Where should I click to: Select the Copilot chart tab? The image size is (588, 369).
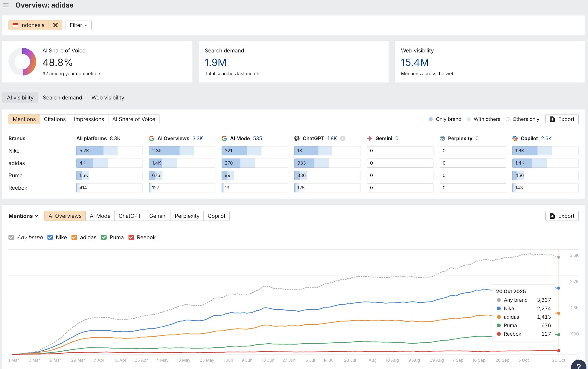pos(216,216)
